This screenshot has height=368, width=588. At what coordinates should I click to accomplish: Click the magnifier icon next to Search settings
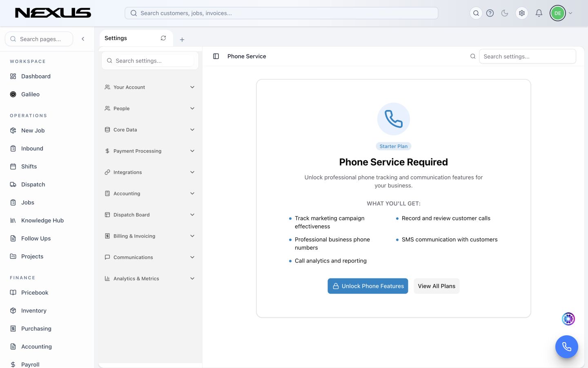[473, 56]
